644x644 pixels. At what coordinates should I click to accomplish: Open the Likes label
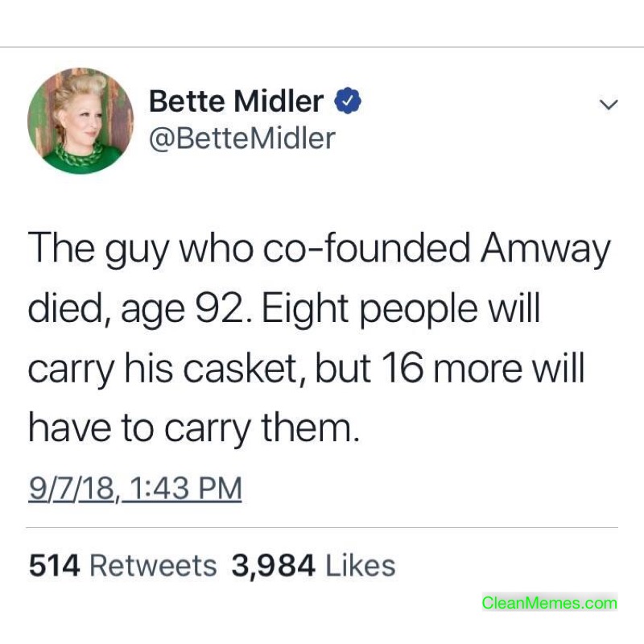click(x=360, y=565)
